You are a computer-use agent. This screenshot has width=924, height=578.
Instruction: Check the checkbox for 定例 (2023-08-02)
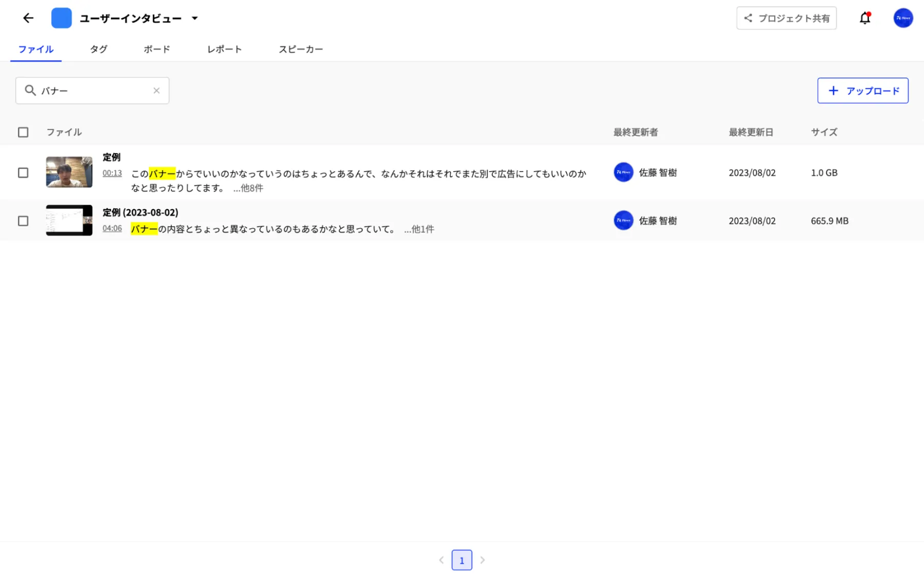point(23,221)
